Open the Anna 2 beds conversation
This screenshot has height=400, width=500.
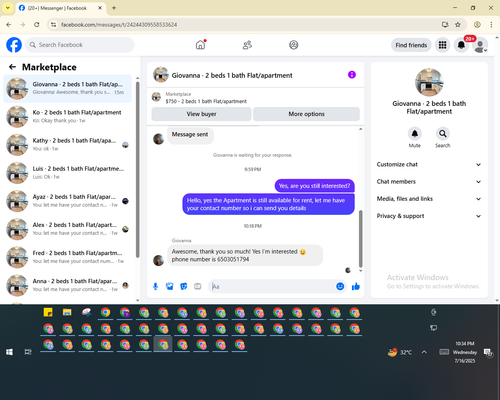[67, 285]
